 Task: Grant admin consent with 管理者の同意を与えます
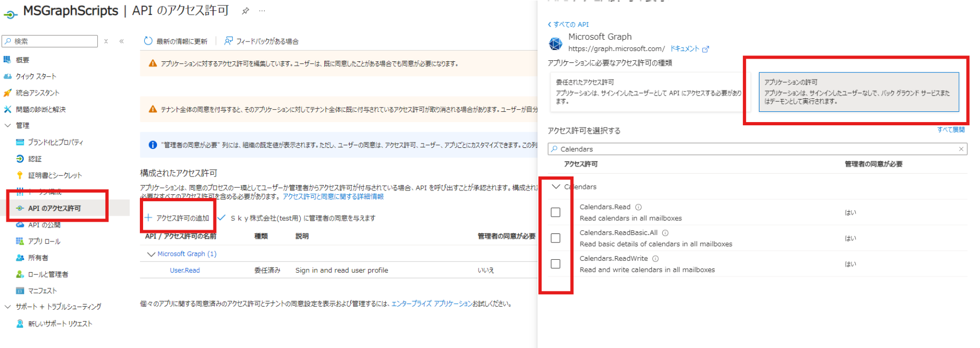coord(297,218)
